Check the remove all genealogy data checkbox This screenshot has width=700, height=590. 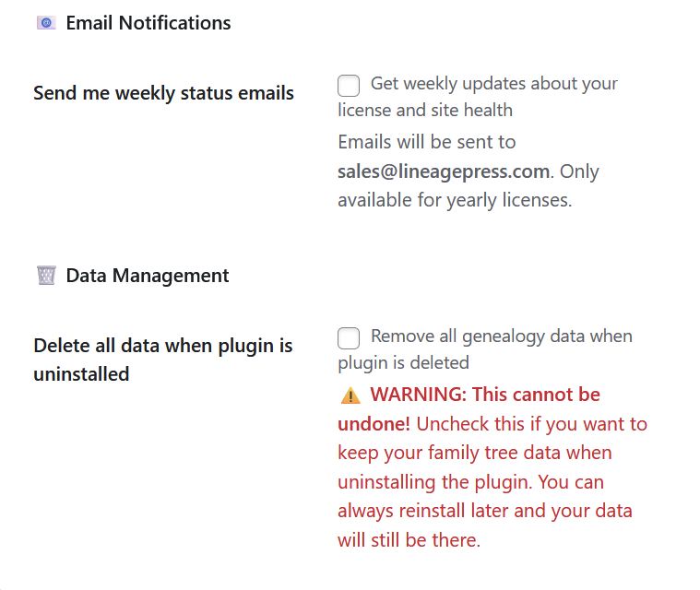pos(349,337)
